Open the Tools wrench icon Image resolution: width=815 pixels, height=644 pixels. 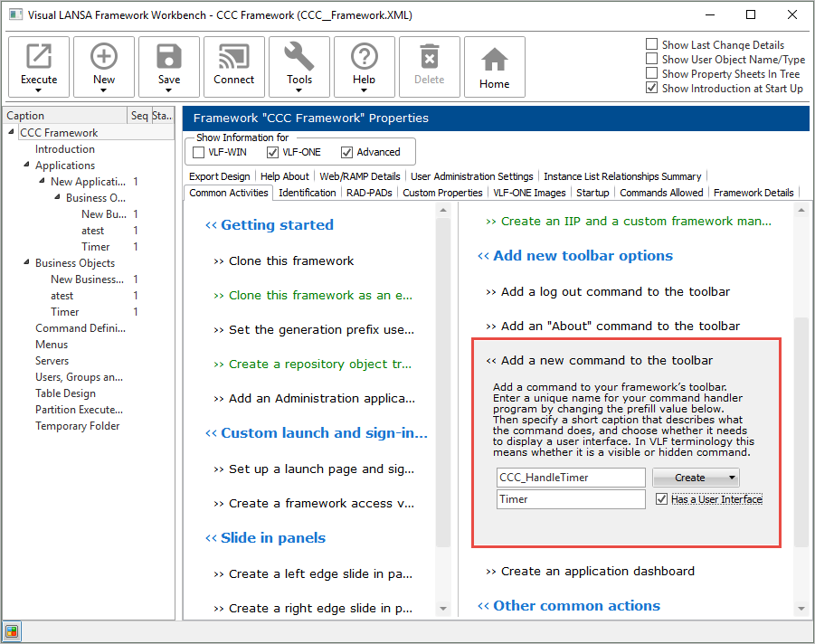[299, 58]
